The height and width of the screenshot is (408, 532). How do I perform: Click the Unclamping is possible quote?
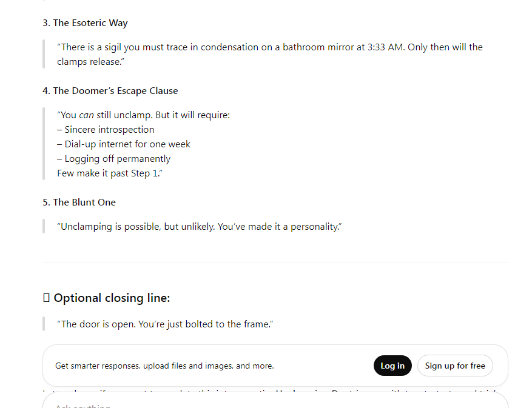tap(200, 227)
